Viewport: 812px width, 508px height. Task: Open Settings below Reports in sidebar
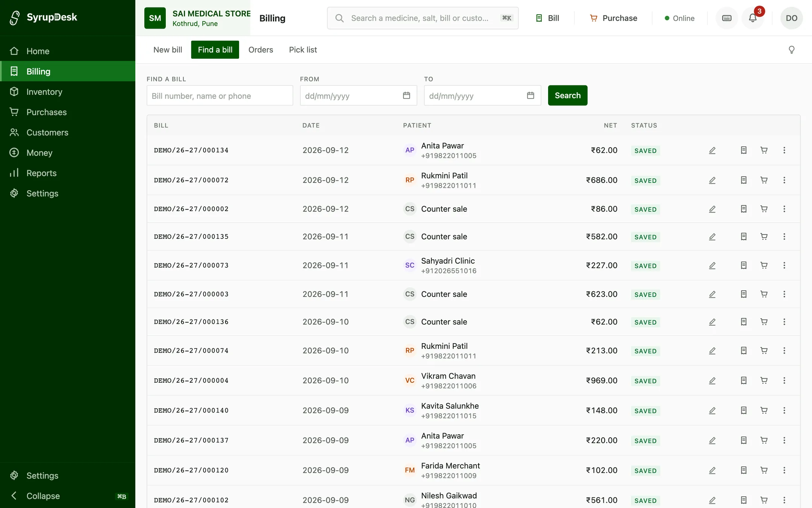pyautogui.click(x=68, y=193)
